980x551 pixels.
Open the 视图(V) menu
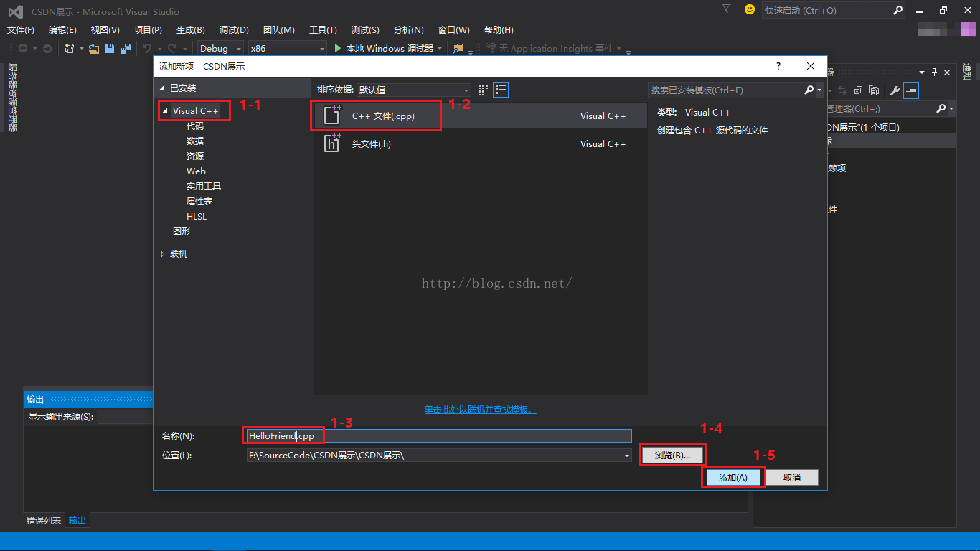coord(105,29)
